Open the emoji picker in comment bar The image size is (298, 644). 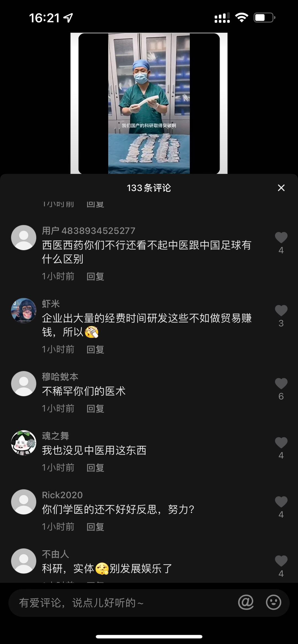click(273, 602)
